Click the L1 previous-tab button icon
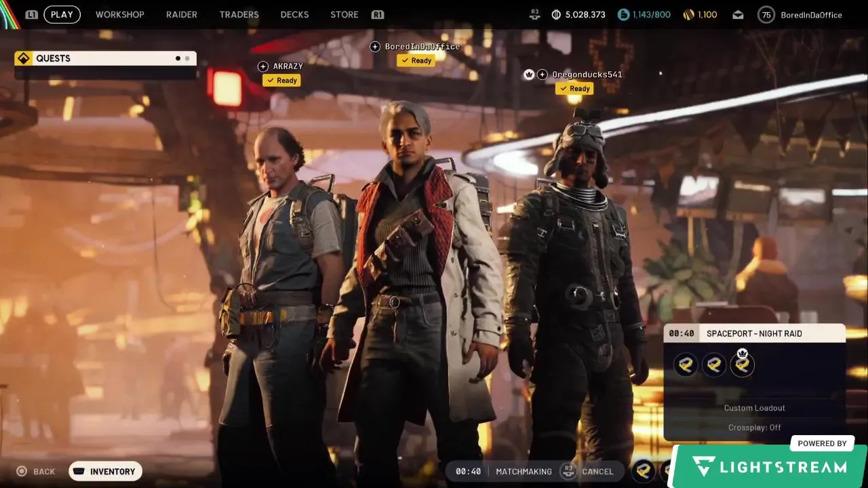The height and width of the screenshot is (488, 868). tap(31, 14)
